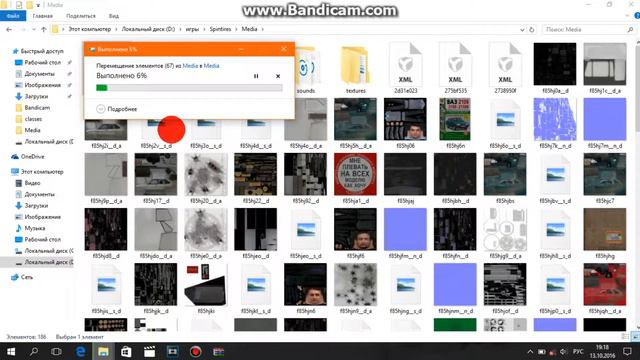Select Этот компьютер in navigation pane
This screenshot has width=640, height=360.
(x=42, y=172)
